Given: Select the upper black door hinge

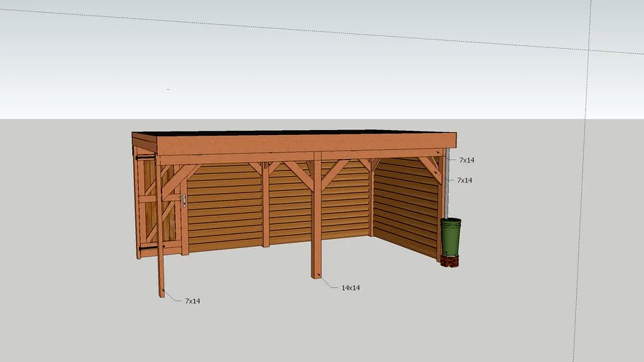Looking at the screenshot, I should pyautogui.click(x=145, y=158).
